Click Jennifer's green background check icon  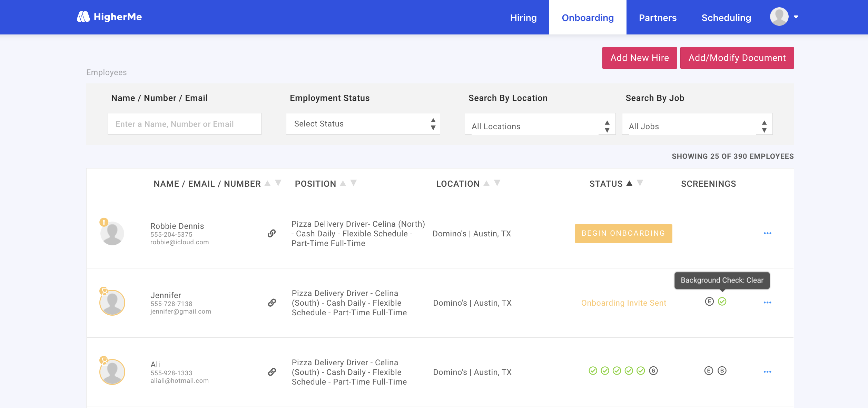[722, 302]
